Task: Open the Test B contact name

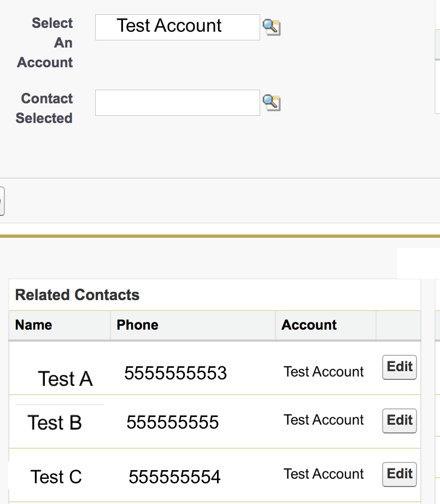Action: pyautogui.click(x=55, y=423)
